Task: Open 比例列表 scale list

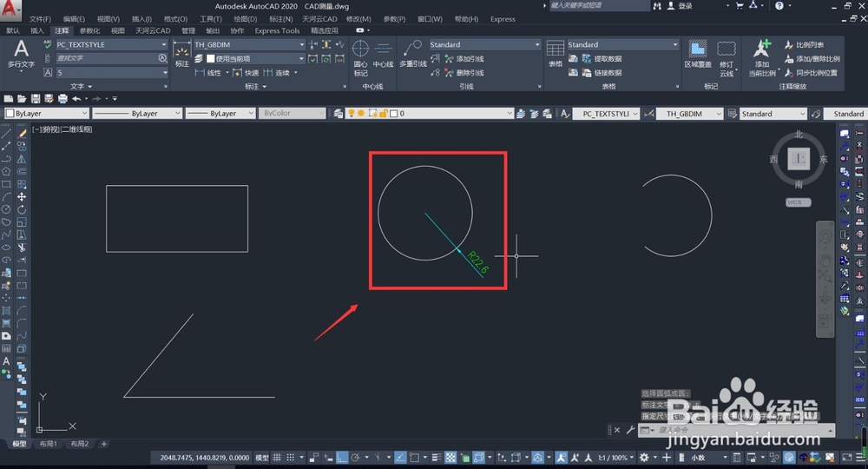Action: [804, 45]
